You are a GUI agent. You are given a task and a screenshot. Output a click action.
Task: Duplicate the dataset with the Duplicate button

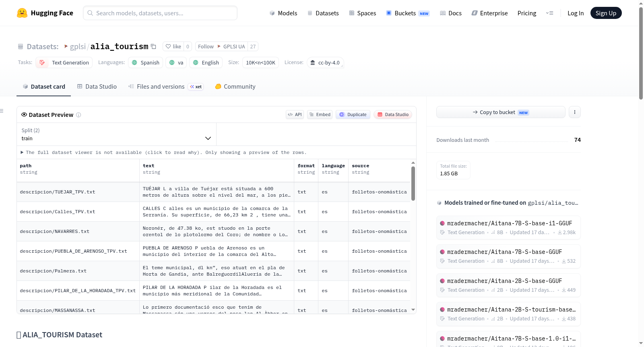pos(353,114)
